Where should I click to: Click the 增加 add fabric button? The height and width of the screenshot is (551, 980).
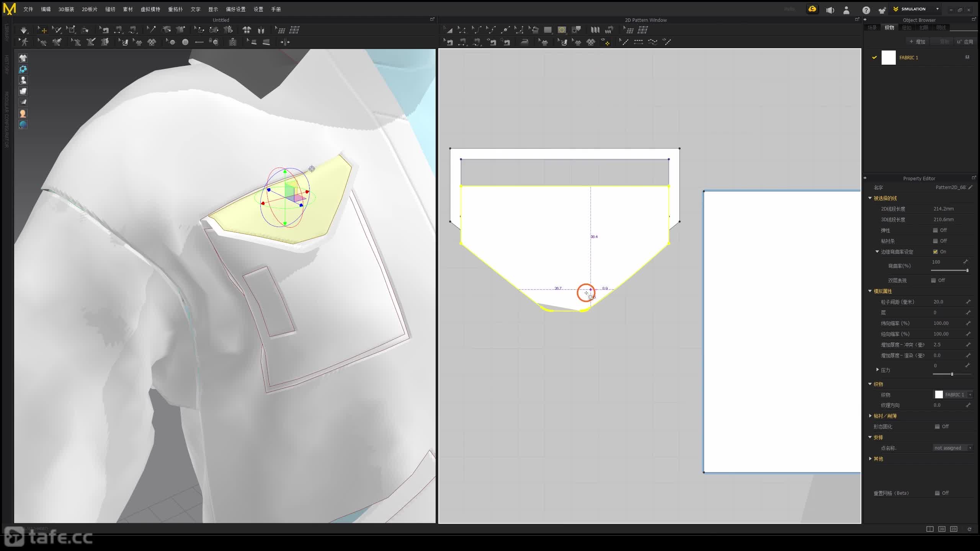click(x=917, y=42)
